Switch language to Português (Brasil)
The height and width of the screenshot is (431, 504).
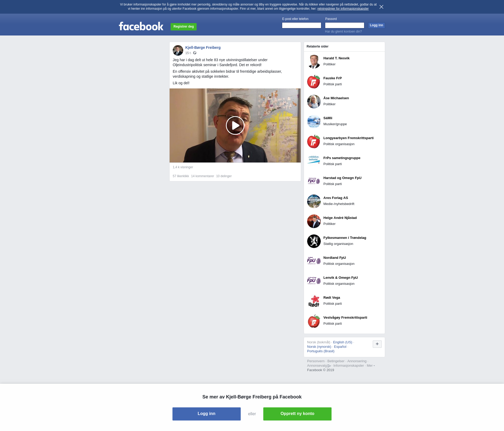[321, 351]
